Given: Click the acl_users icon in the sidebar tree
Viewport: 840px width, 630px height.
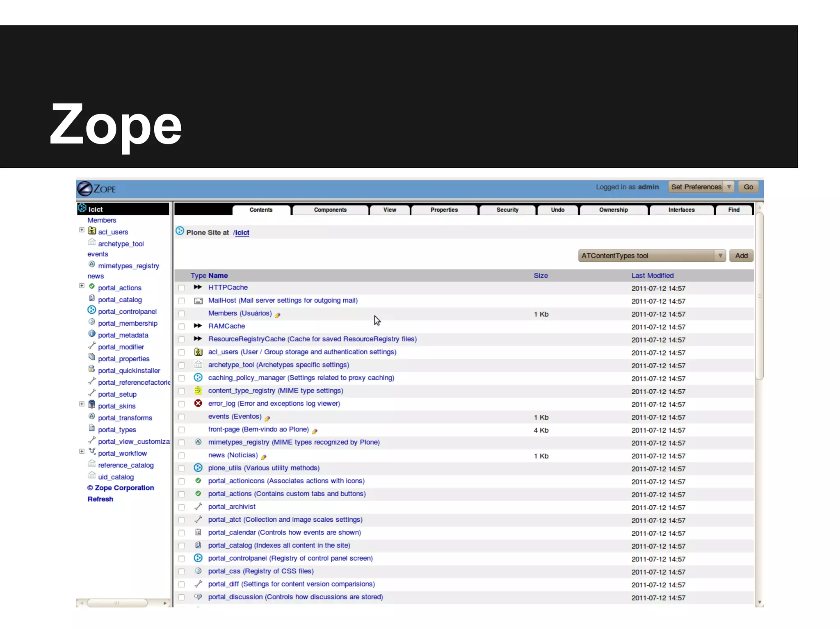Looking at the screenshot, I should [92, 231].
